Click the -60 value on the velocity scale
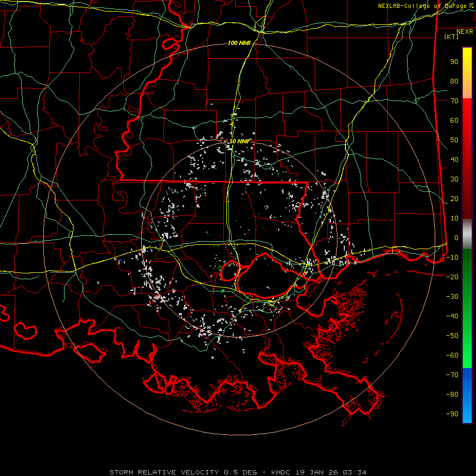 (452, 355)
